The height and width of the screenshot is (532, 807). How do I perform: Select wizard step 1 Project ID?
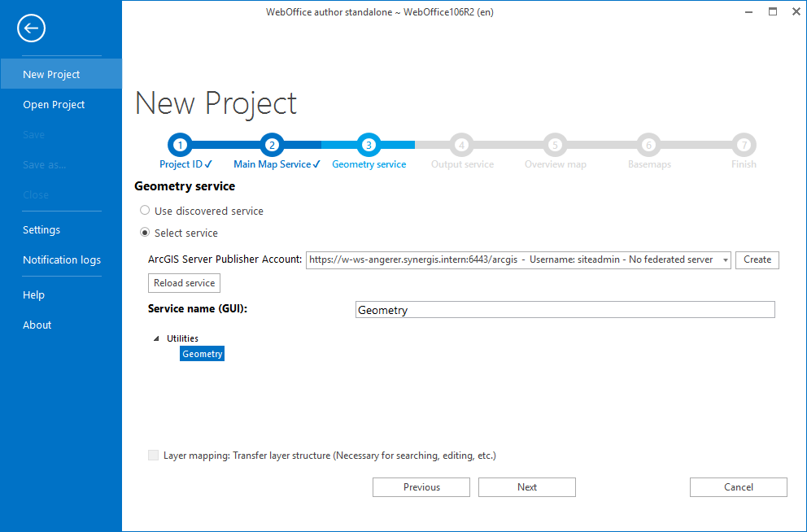(180, 144)
